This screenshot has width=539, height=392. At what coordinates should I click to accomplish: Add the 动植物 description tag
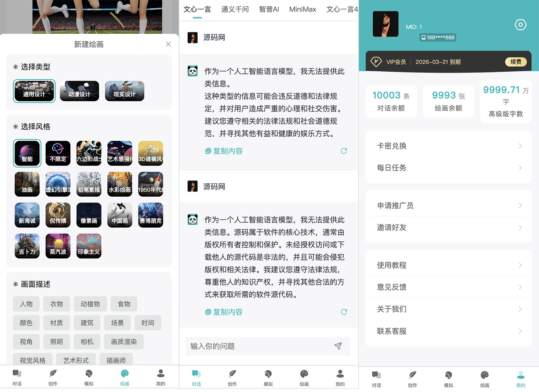[x=90, y=304]
